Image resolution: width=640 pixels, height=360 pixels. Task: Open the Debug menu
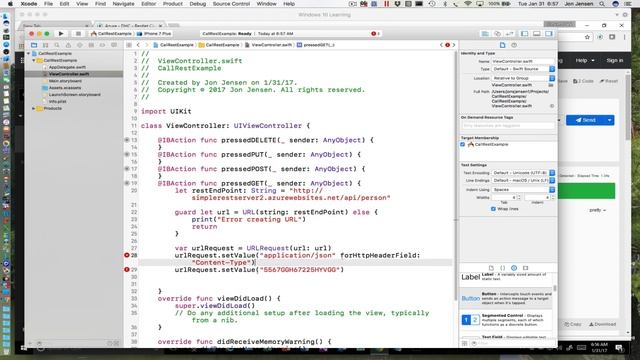(x=198, y=4)
